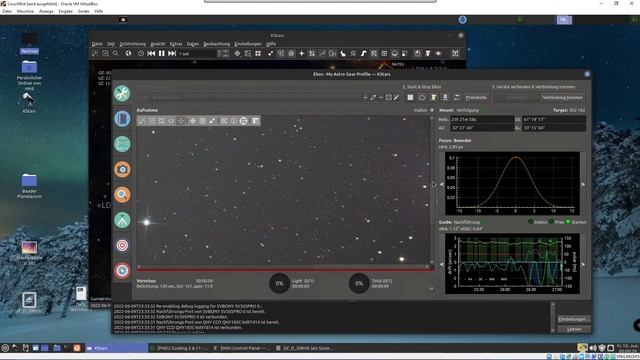
Task: Click the Leeren button beside the log
Action: (573, 329)
